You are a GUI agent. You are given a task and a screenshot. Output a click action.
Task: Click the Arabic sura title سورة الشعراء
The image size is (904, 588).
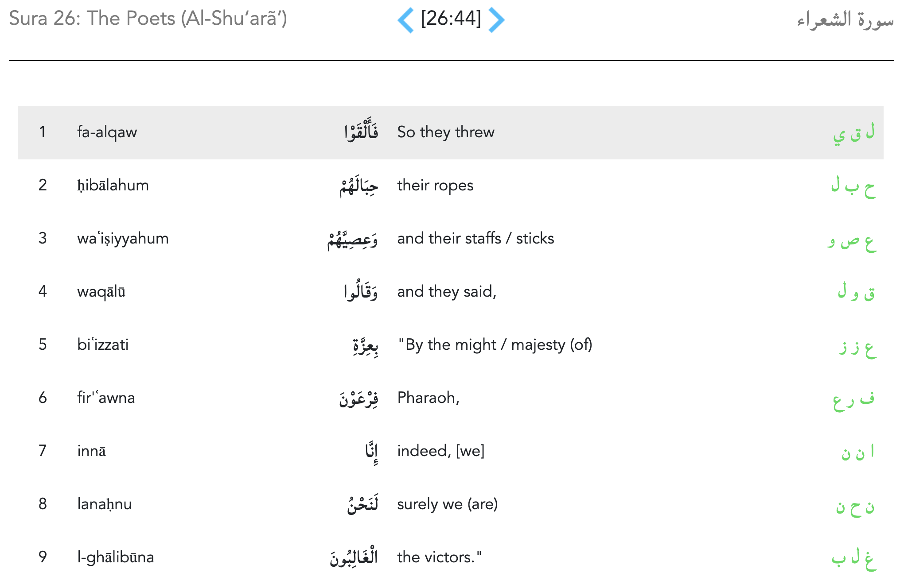845,19
